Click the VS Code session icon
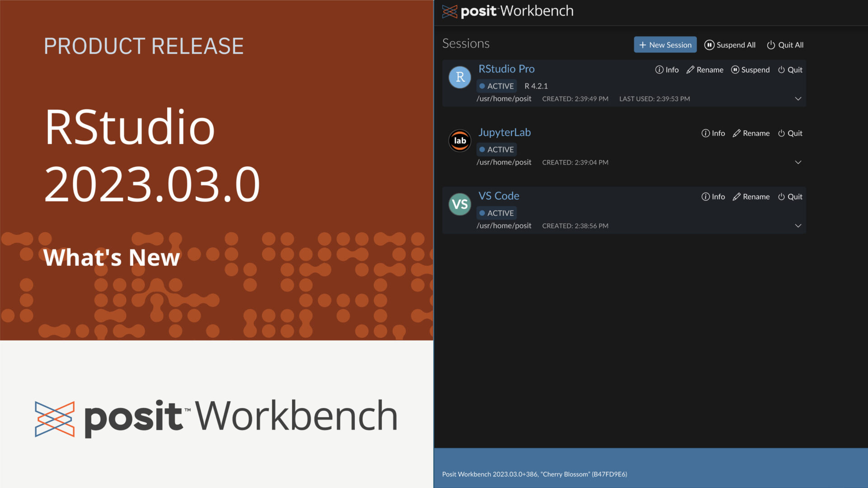 pos(459,204)
